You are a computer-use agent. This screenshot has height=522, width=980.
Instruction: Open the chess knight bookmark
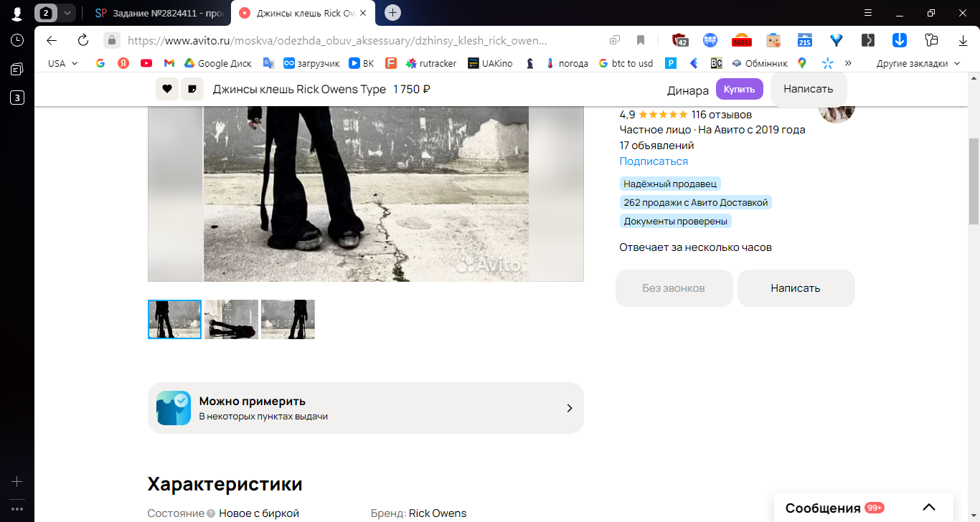tap(530, 63)
